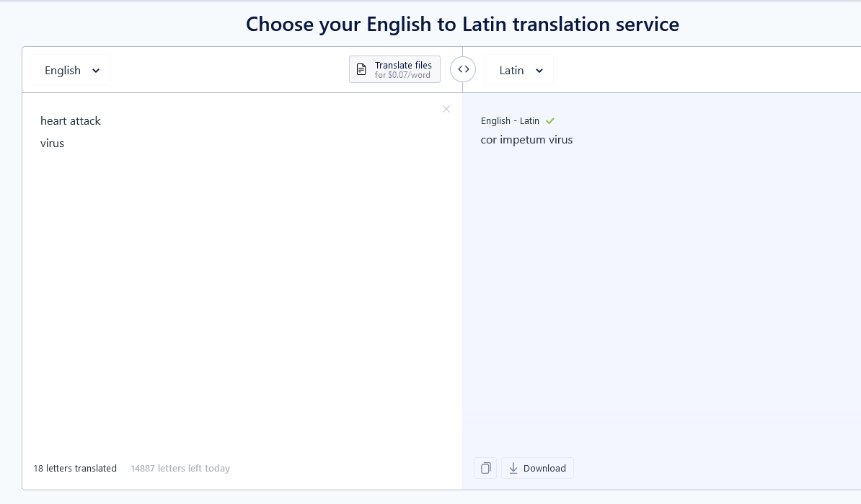Click the page heading about Latin translation service
The height and width of the screenshot is (504, 861).
(x=462, y=25)
